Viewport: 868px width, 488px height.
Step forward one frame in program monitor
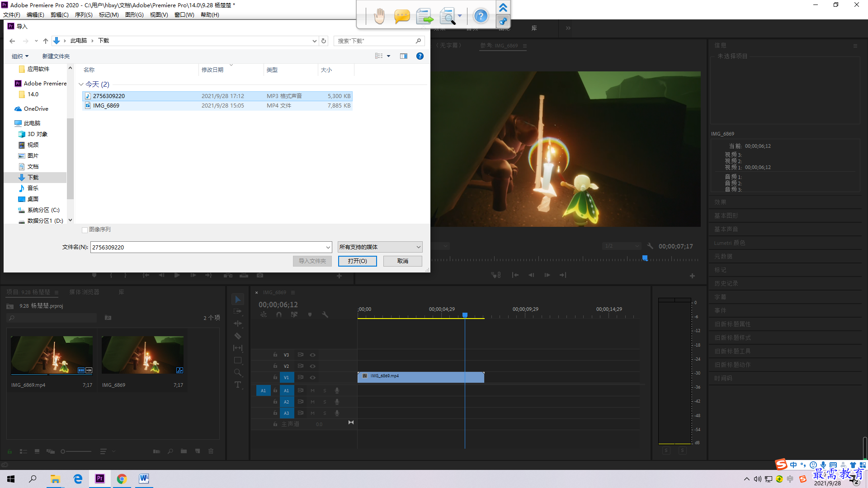click(x=547, y=275)
